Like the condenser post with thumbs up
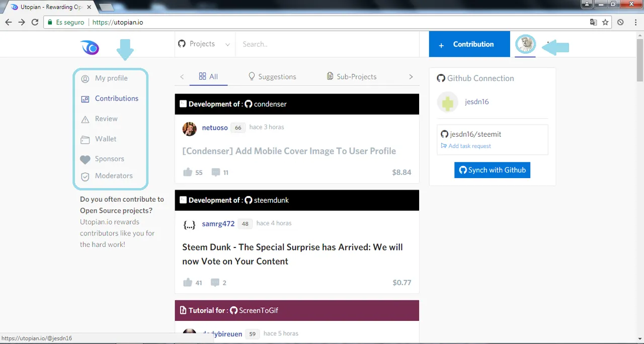Viewport: 644px width, 344px height. pos(188,172)
